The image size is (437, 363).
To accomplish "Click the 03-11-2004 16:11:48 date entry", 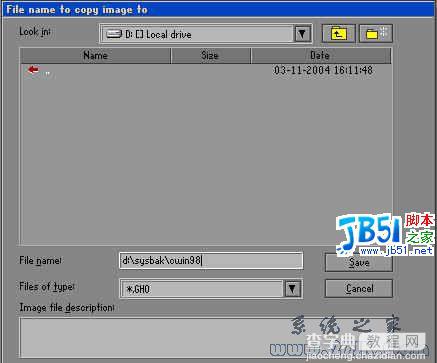I will [323, 70].
